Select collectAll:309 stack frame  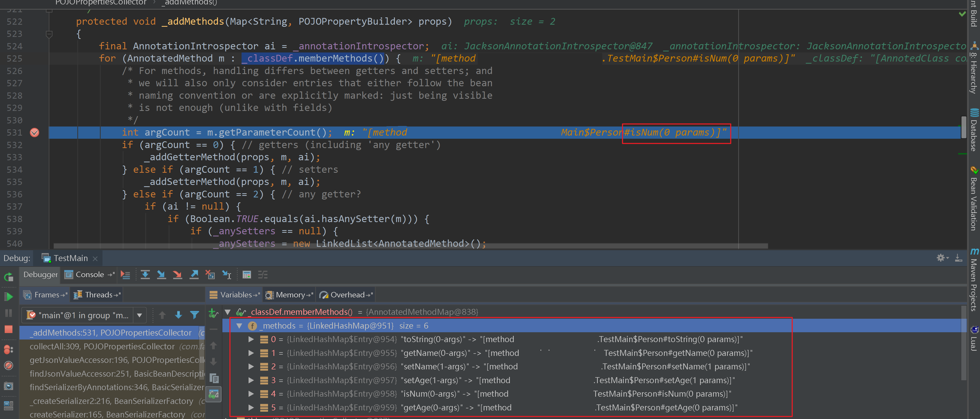[x=112, y=346]
